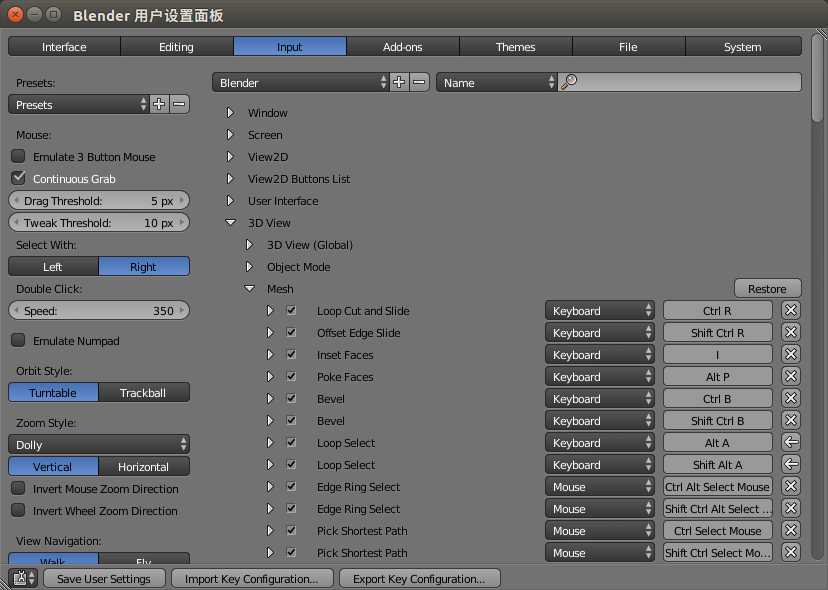The height and width of the screenshot is (590, 828).
Task: Change Loop Cut and Slide input type dropdown
Action: [600, 311]
